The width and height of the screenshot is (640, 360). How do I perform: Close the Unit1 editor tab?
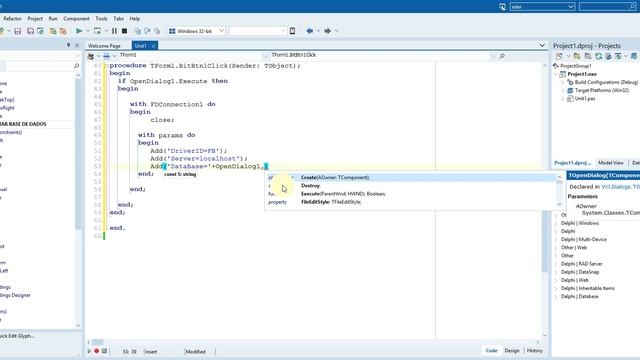tap(154, 46)
